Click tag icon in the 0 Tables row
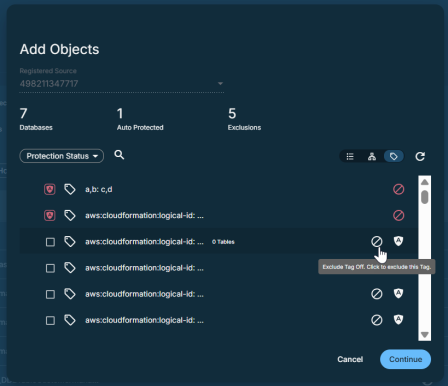This screenshot has height=386, width=448. tap(70, 241)
